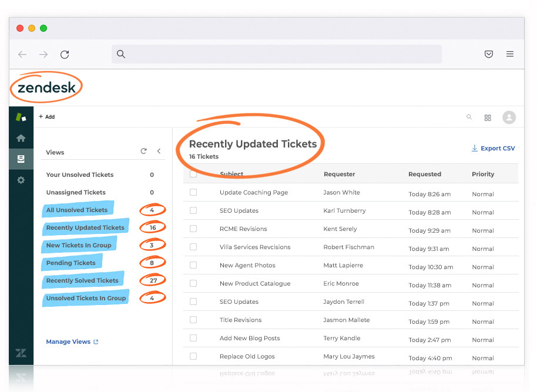Open the user profile avatar
The height and width of the screenshot is (392, 537).
[509, 118]
